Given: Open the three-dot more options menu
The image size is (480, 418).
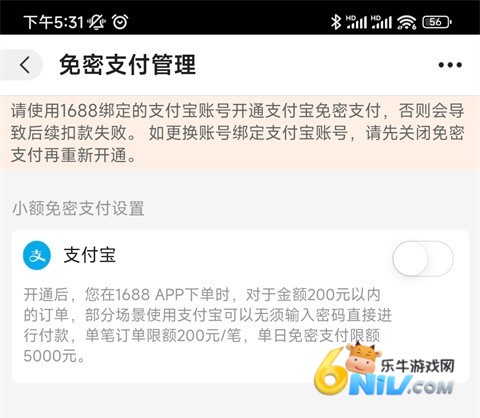Looking at the screenshot, I should pyautogui.click(x=450, y=65).
